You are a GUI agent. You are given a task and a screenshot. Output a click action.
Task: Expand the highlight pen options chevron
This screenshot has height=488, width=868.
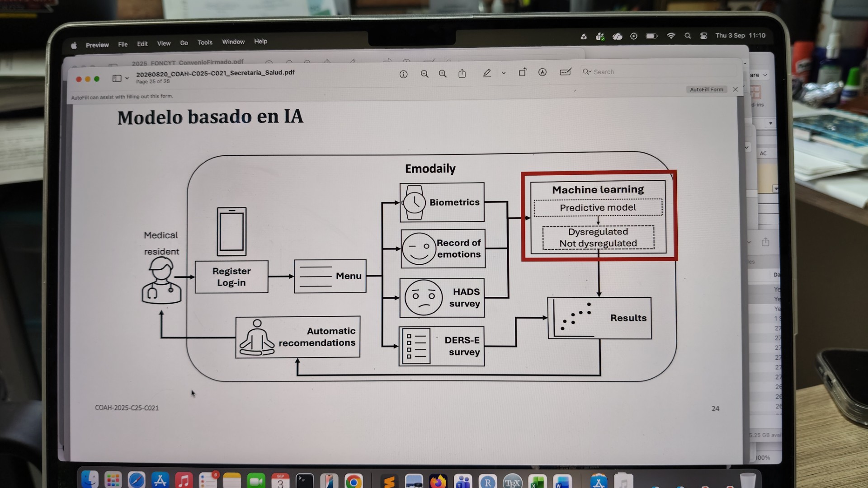coord(504,73)
